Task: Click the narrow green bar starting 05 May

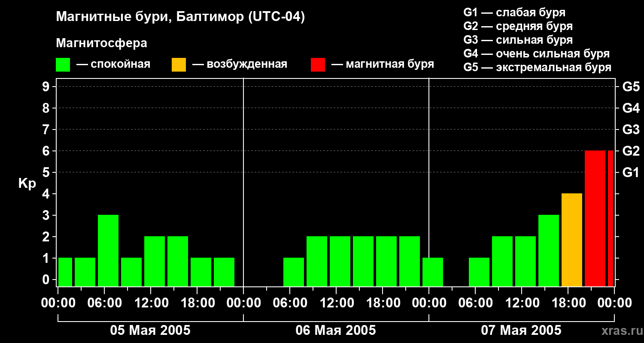Action: [x=65, y=272]
